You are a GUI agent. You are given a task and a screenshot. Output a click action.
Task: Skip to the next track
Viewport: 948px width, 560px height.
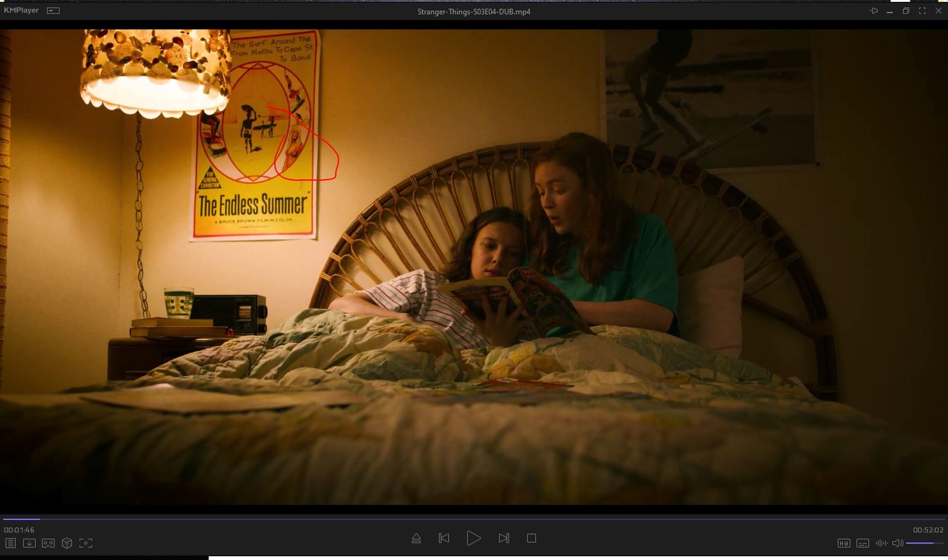tap(503, 538)
